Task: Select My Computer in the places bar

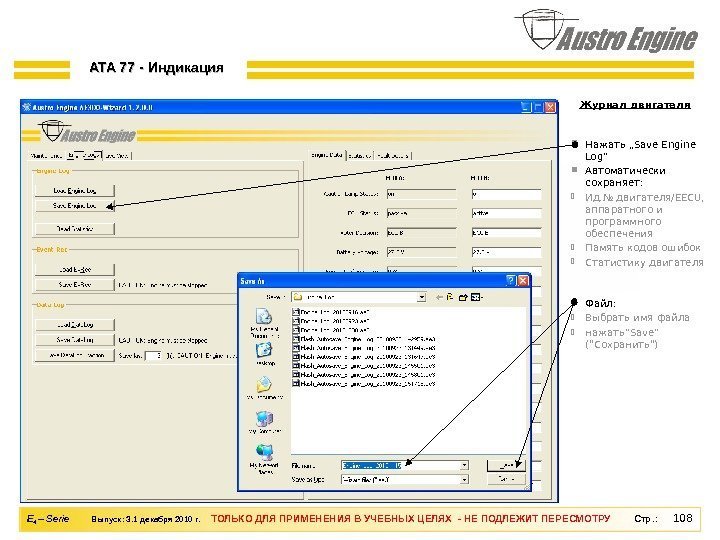Action: point(264,422)
